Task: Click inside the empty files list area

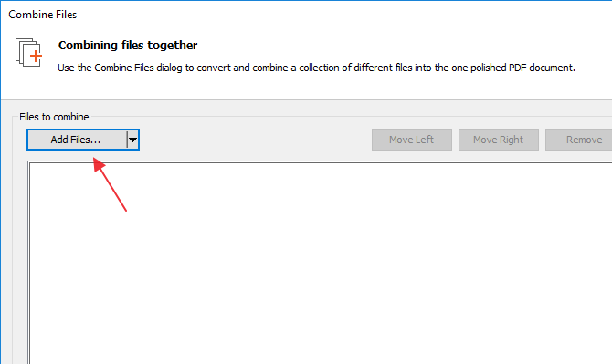Action: pyautogui.click(x=320, y=263)
